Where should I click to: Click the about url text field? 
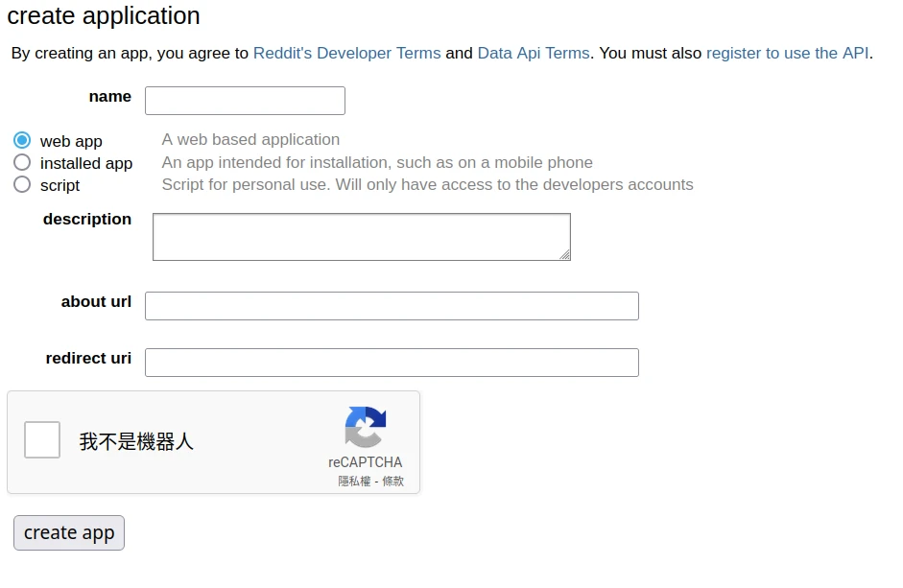[x=392, y=306]
